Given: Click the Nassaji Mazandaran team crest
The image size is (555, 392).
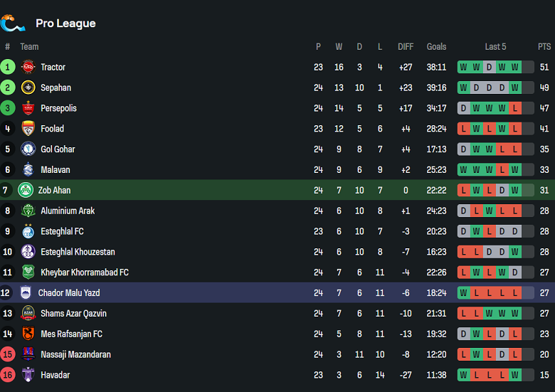Looking at the screenshot, I should [28, 354].
